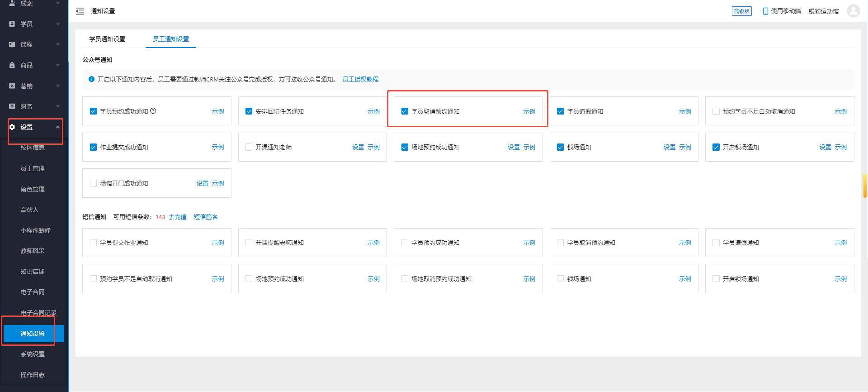868x392 pixels.
Task: Switch to 学员通知设置 tab
Action: [107, 39]
